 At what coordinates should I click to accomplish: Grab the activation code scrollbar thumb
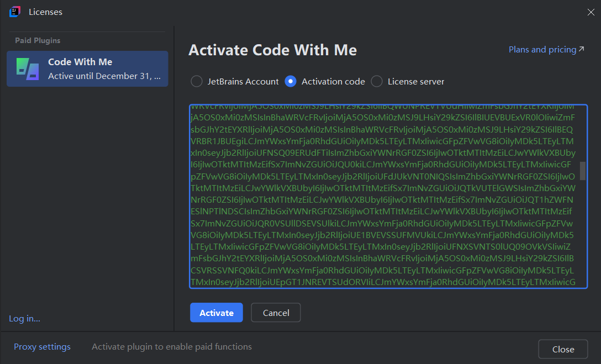click(x=583, y=171)
